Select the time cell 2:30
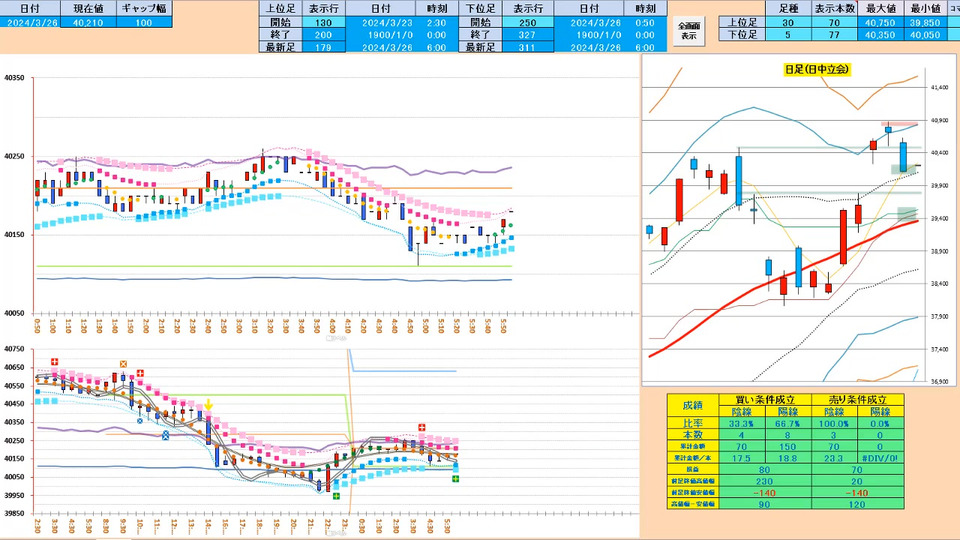960x540 pixels. point(437,23)
